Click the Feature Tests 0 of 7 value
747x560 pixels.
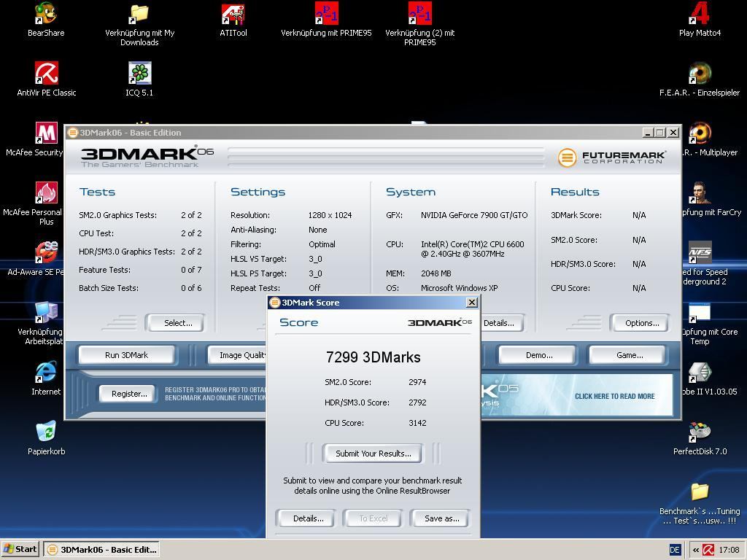click(x=191, y=270)
